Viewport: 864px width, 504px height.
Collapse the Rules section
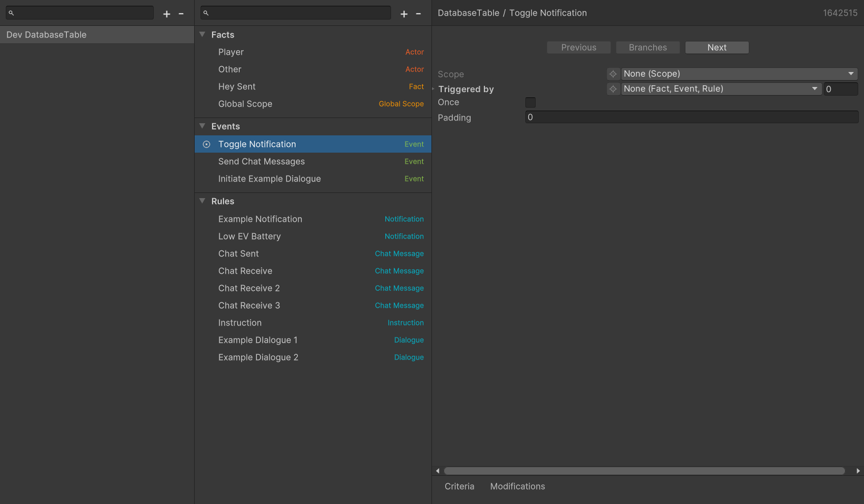202,201
